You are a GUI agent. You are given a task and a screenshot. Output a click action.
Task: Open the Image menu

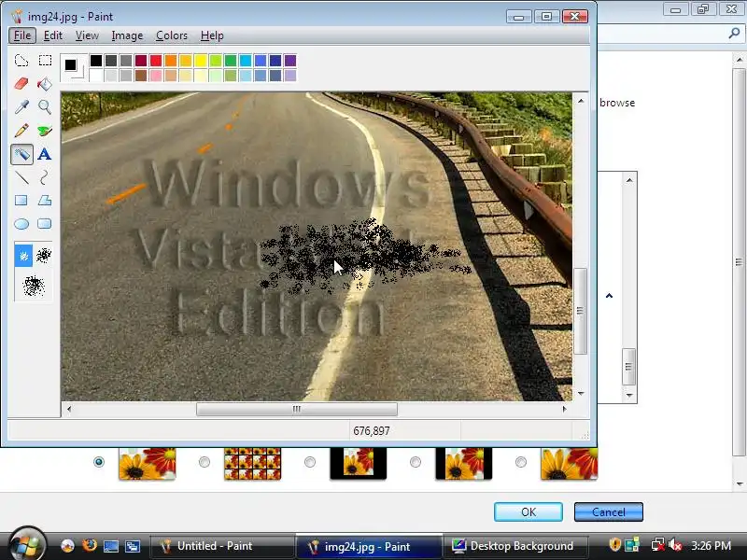127,35
